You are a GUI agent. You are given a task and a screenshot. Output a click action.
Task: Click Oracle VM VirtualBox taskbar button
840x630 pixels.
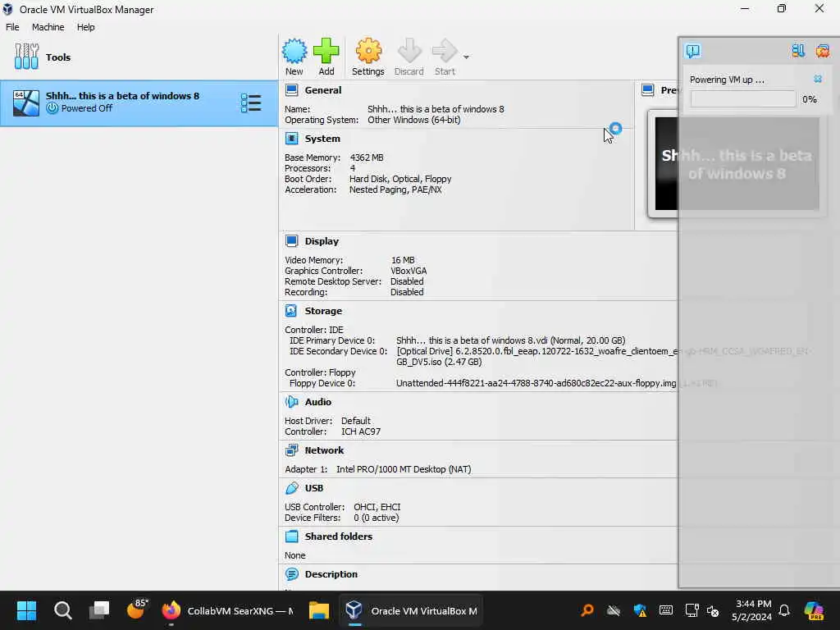[x=411, y=610]
